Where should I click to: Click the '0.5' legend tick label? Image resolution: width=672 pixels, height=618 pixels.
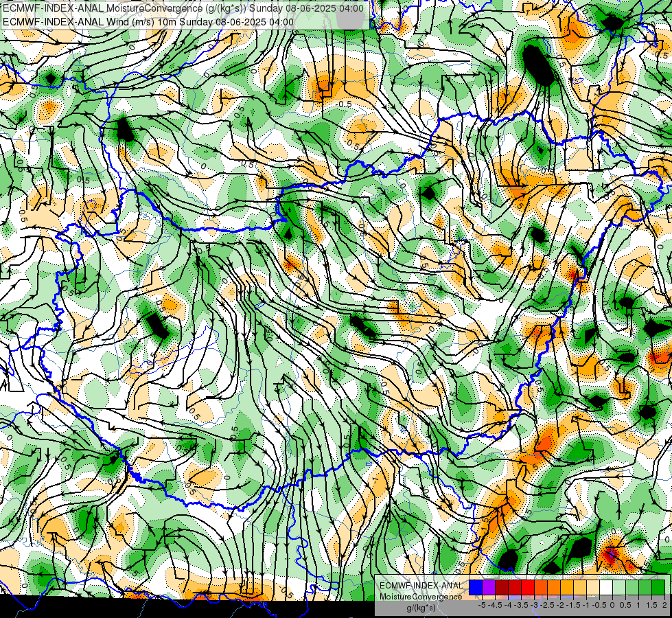[x=626, y=605]
